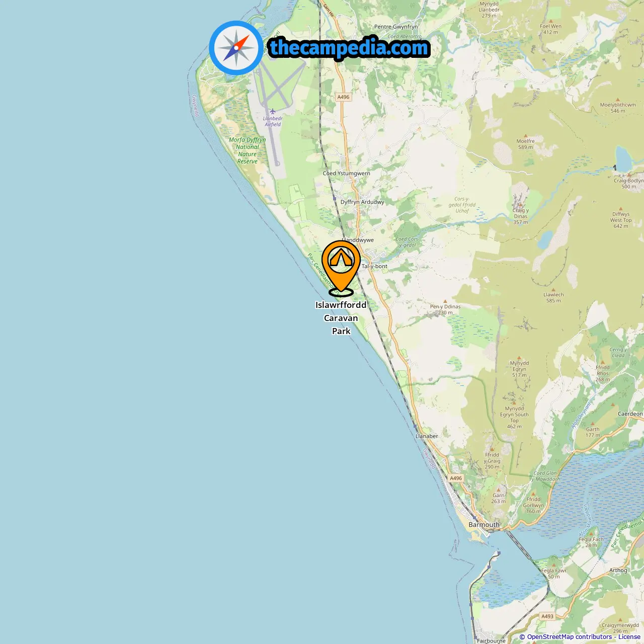Screen dimensions: 644x644
Task: Select the Islawrffordd Caravan Park label
Action: click(x=341, y=318)
